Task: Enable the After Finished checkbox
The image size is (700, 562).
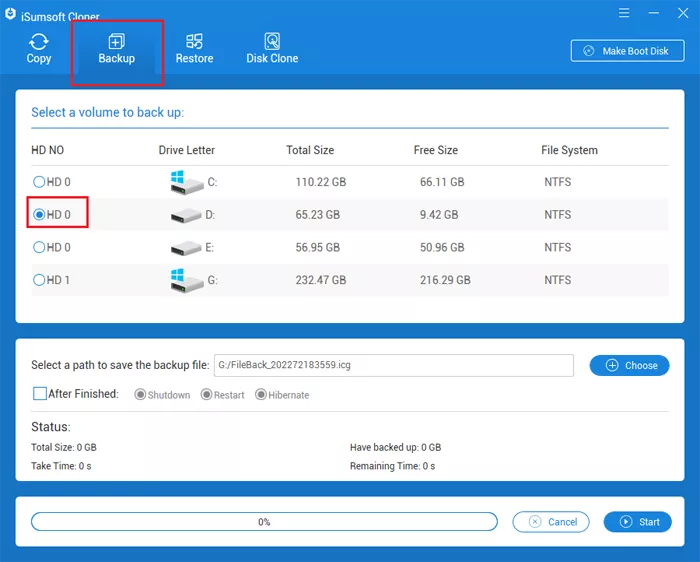Action: 40,394
